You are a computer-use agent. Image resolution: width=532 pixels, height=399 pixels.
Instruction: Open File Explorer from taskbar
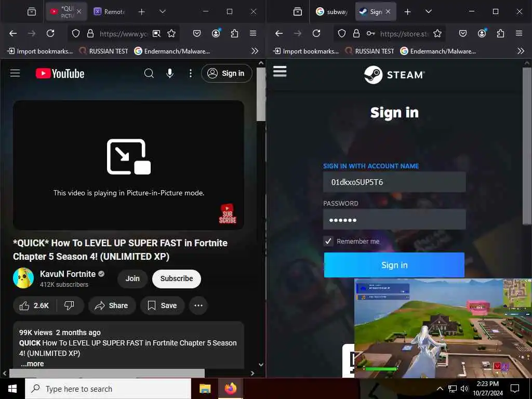click(205, 389)
